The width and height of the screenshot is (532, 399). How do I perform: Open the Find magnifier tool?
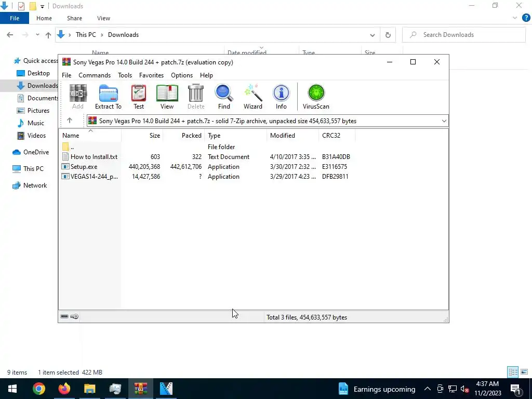tap(224, 97)
